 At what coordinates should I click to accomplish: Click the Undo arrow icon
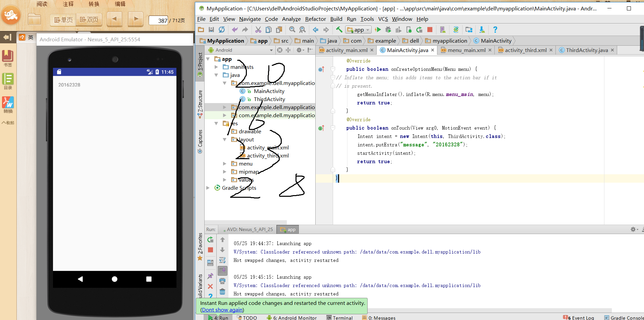point(235,30)
